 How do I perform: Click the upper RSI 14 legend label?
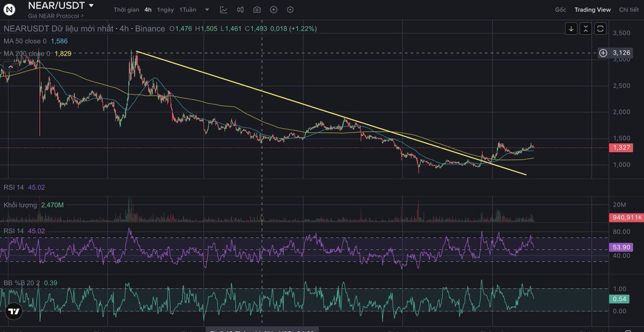[x=14, y=187]
